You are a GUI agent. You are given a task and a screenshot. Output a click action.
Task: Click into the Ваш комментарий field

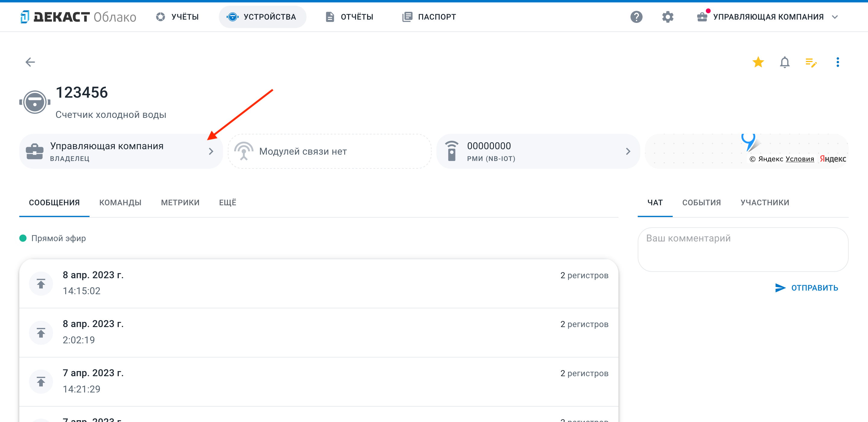[743, 249]
